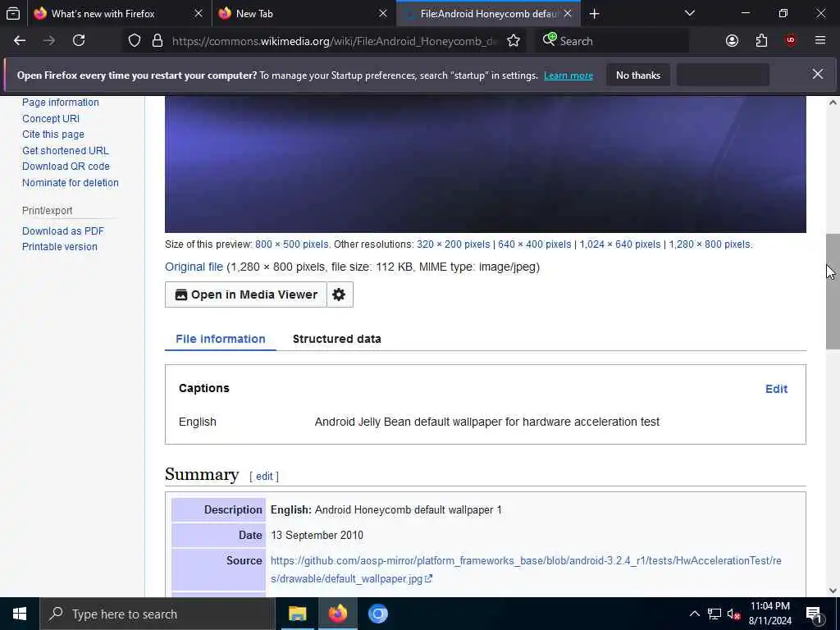840x630 pixels.
Task: Open the Firefox View icon in the tab bar
Action: click(x=13, y=13)
